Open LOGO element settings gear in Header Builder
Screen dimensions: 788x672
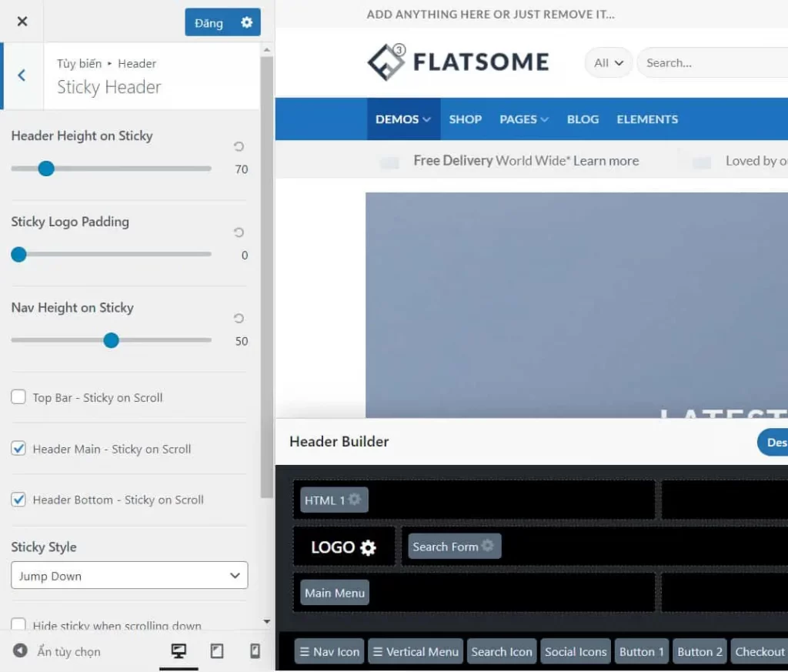pos(367,547)
